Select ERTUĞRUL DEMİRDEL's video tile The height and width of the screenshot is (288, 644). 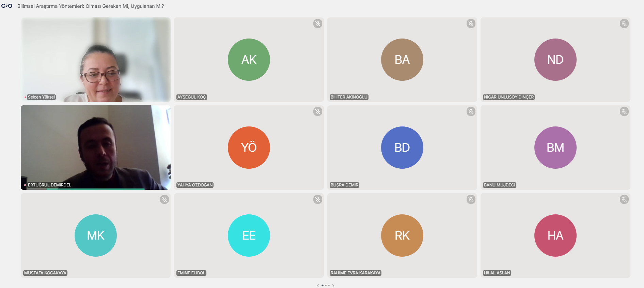point(95,147)
